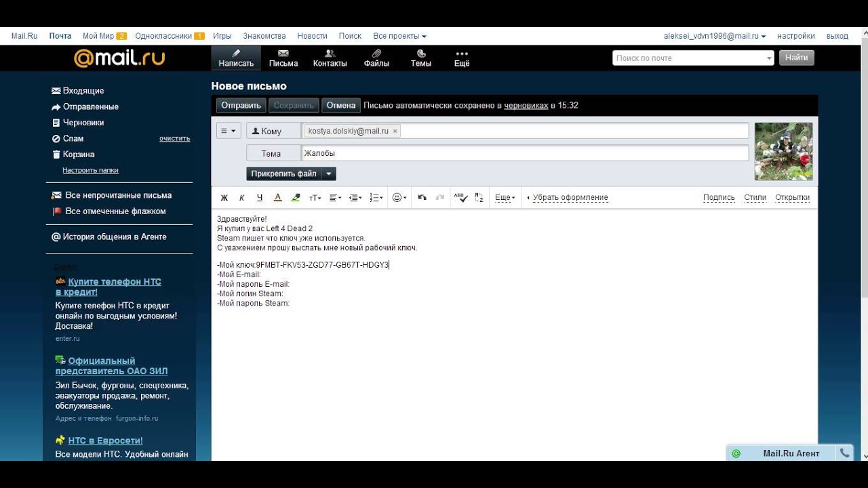Open the Корзина folder
Screen dimensions: 868x488
click(x=79, y=155)
